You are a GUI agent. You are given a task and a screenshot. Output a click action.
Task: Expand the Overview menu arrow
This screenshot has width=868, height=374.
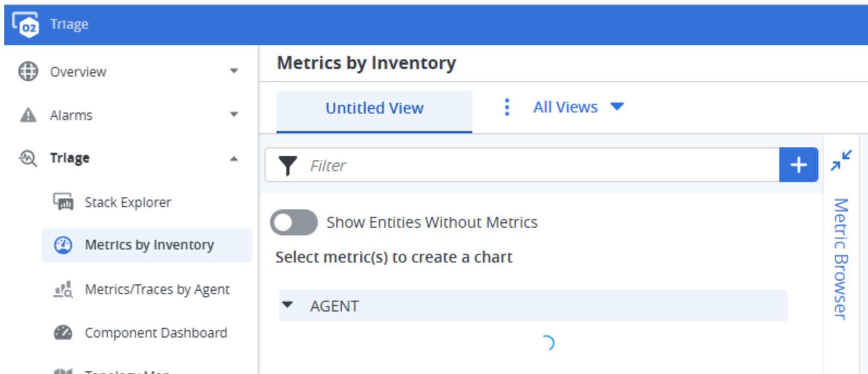coord(234,71)
